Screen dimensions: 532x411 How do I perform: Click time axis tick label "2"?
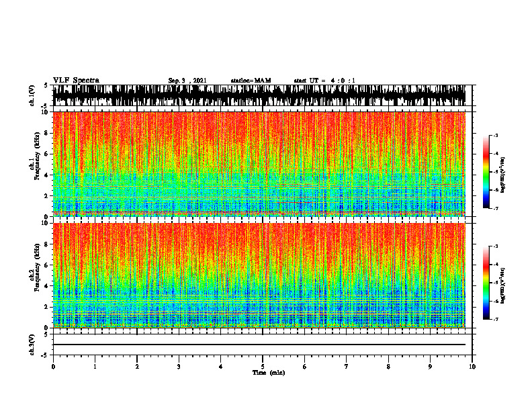coord(137,367)
